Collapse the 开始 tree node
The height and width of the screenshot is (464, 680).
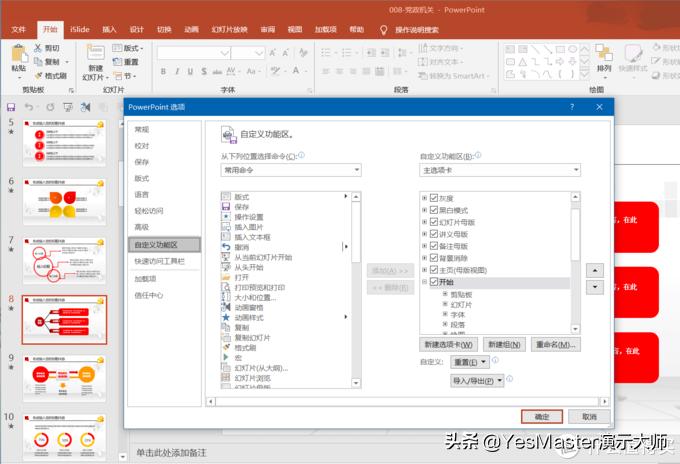pyautogui.click(x=425, y=282)
